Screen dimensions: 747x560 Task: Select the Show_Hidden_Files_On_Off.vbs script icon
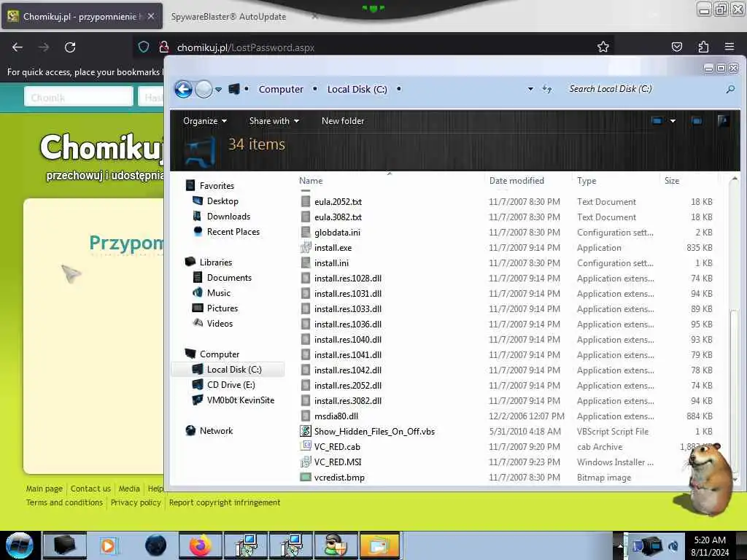click(x=306, y=431)
